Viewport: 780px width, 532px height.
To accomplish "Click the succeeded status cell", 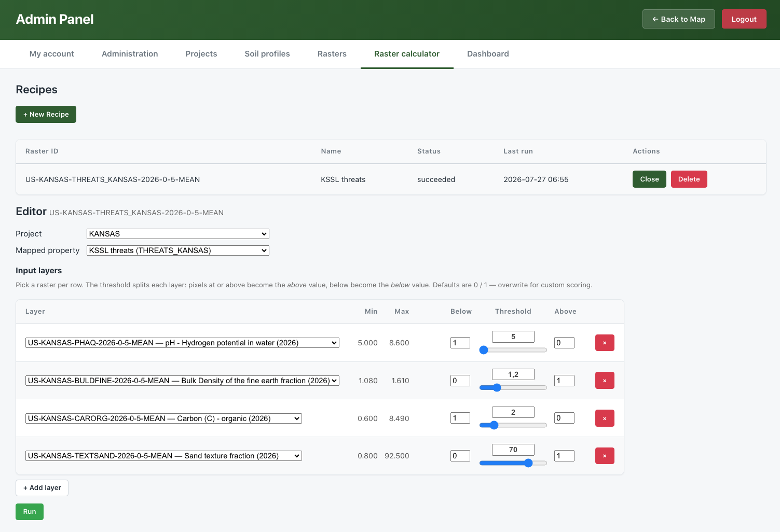I will pyautogui.click(x=436, y=179).
